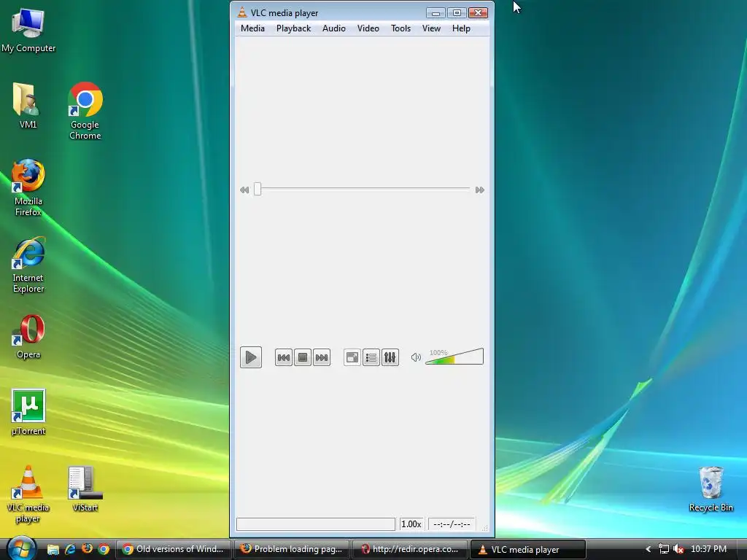Minimize the VLC window
Screen dimensions: 747x560
click(436, 13)
